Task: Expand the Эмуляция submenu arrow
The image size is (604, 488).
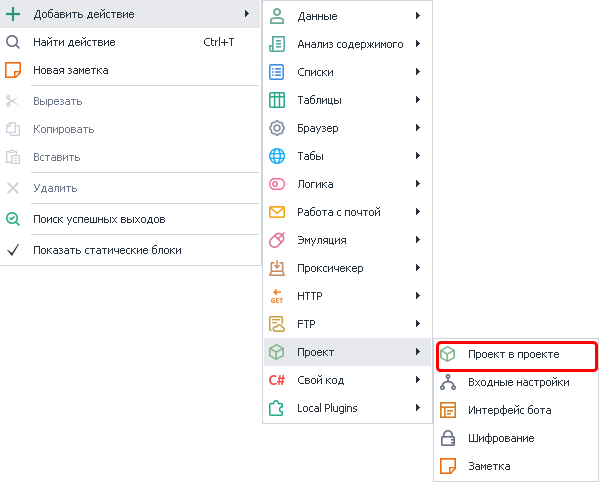Action: click(417, 240)
